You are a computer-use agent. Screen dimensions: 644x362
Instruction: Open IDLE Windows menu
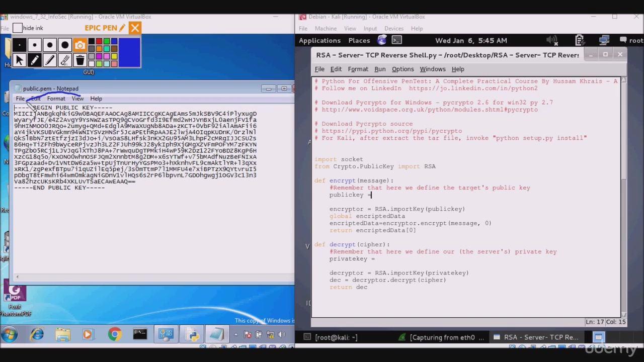[433, 69]
